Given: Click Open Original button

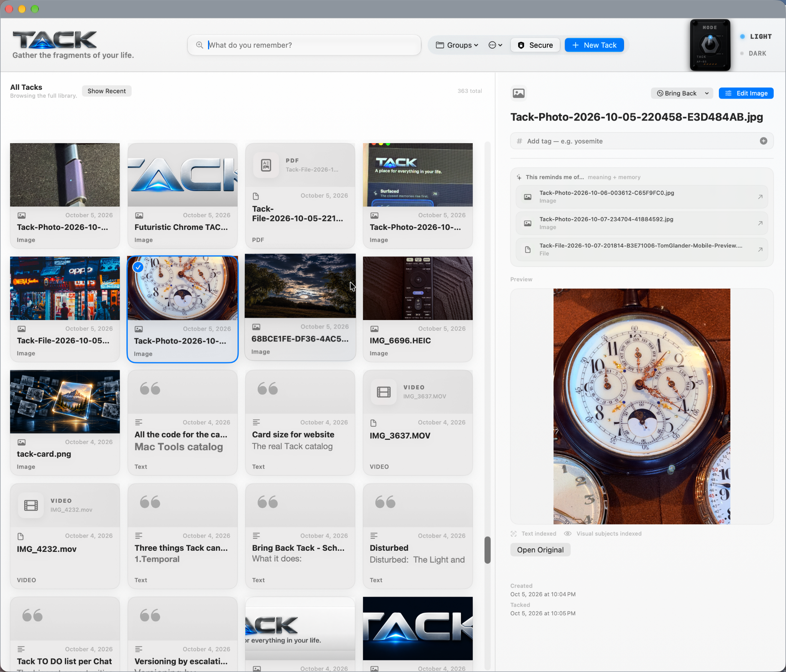Looking at the screenshot, I should [x=540, y=550].
